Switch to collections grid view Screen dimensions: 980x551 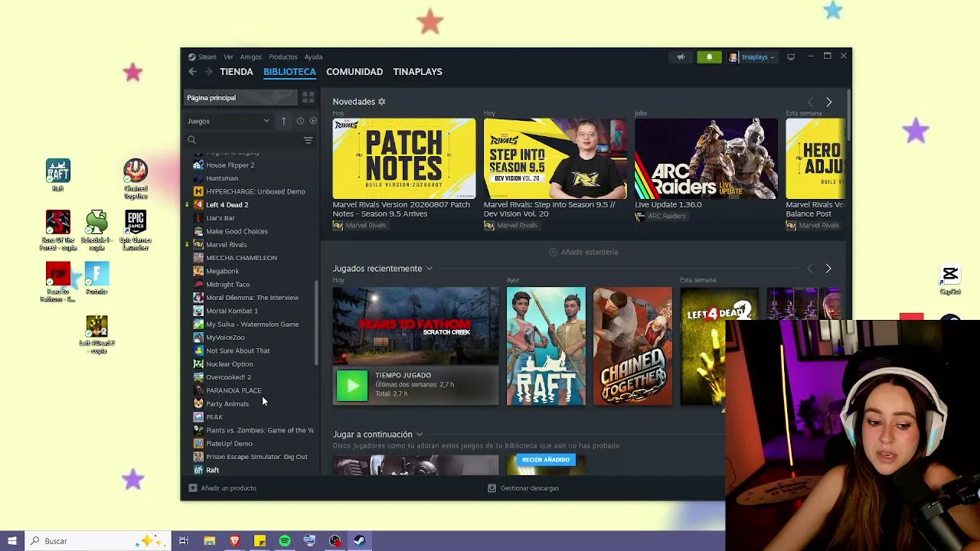pyautogui.click(x=308, y=98)
